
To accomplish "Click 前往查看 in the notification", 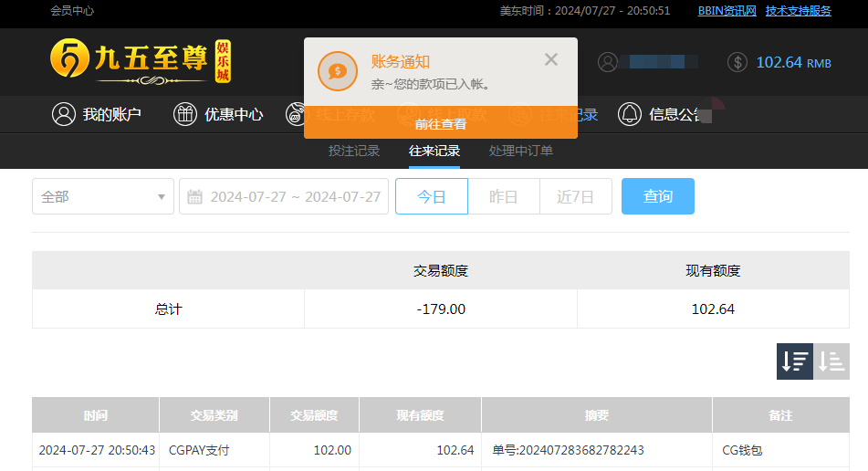I will (440, 124).
